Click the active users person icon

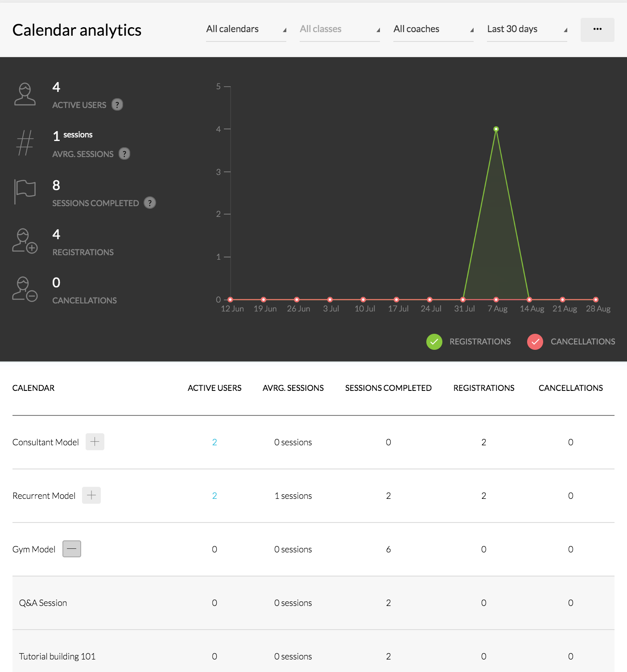coord(25,94)
